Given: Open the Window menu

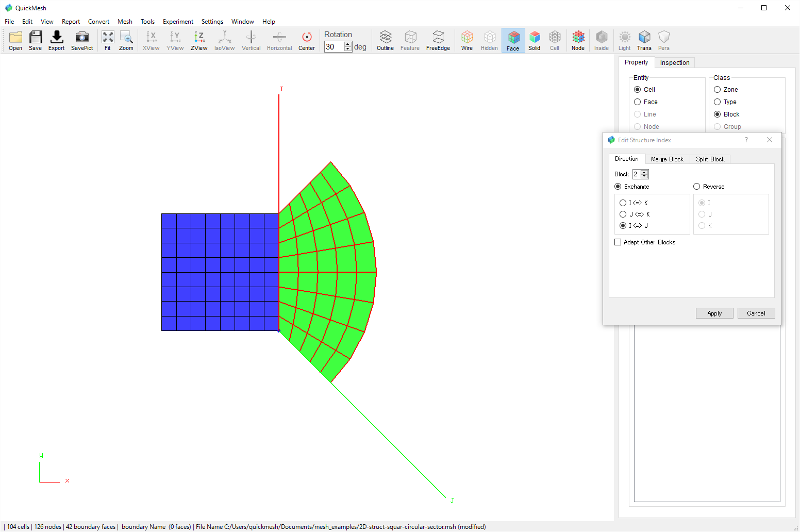Looking at the screenshot, I should point(242,22).
